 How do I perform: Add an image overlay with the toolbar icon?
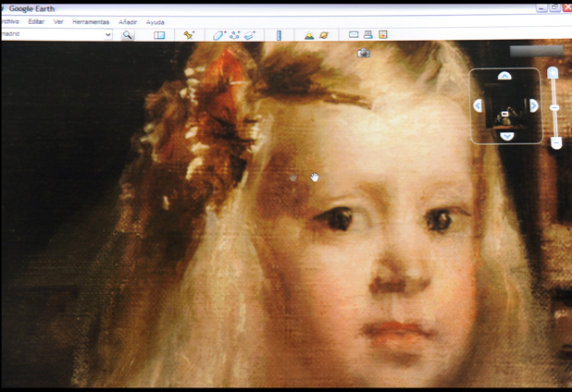250,35
